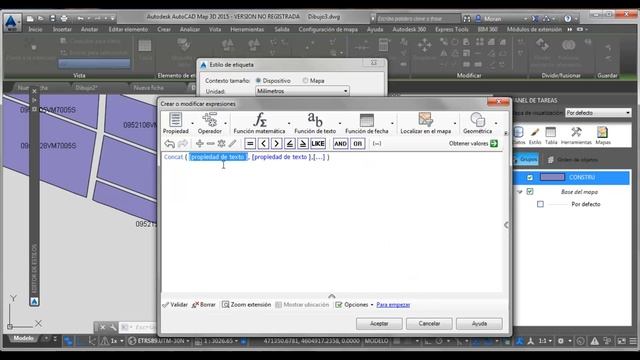Click the Aceptar button

pos(379,324)
